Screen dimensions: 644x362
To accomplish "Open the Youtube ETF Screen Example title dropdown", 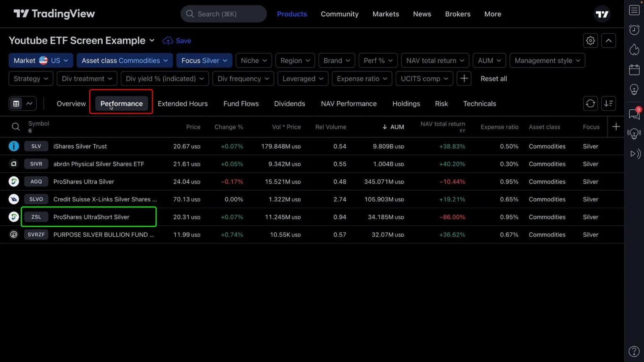I will 152,41.
